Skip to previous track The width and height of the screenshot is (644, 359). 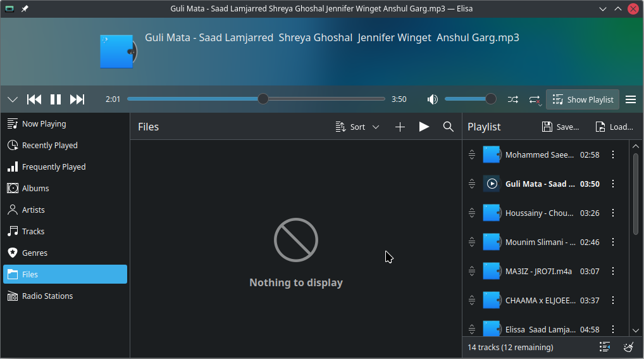[x=34, y=99]
